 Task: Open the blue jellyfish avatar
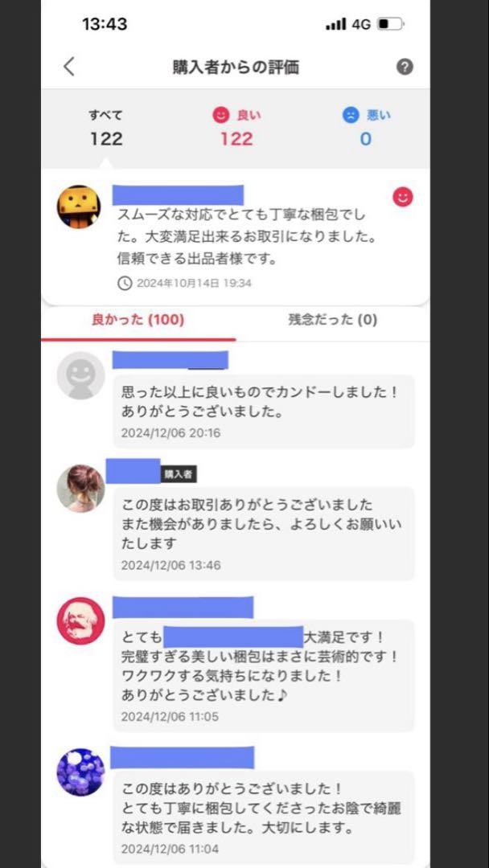pos(81,772)
